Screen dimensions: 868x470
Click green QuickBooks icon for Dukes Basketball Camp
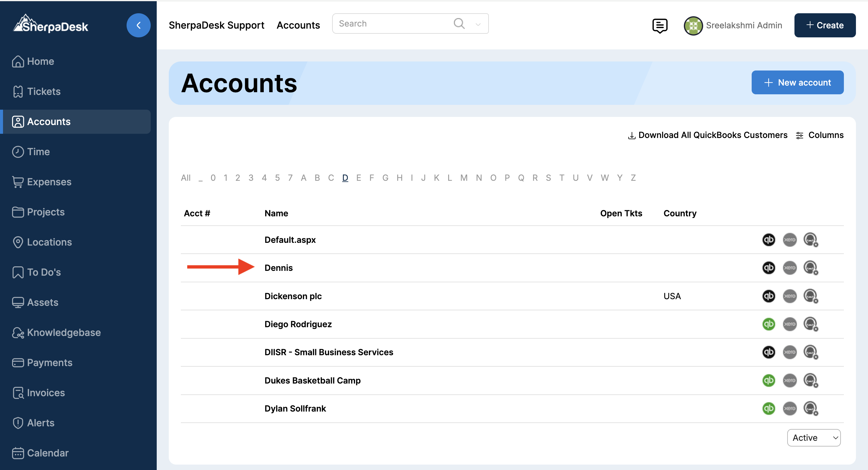[x=768, y=381]
